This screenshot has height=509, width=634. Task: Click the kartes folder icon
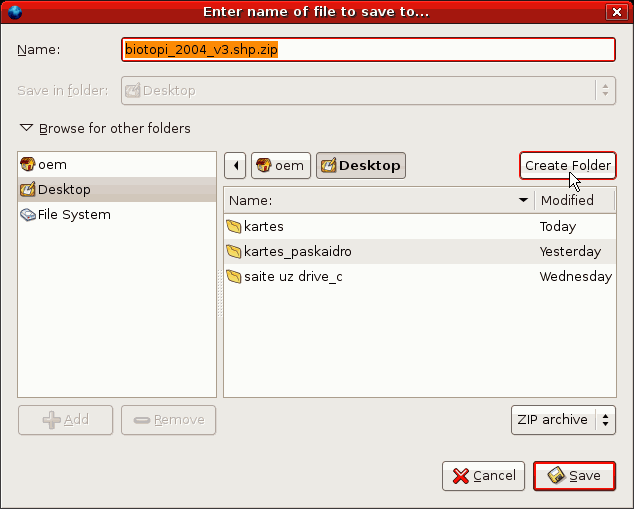[x=234, y=226]
